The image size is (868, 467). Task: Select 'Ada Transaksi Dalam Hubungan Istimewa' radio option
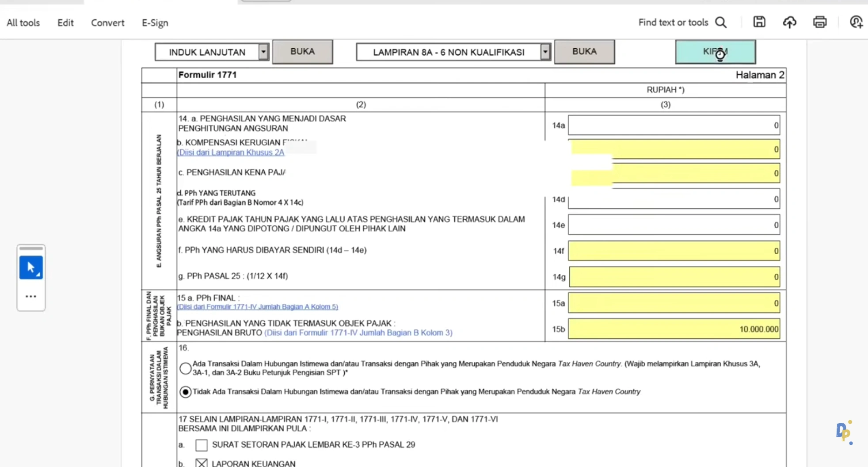click(x=186, y=368)
